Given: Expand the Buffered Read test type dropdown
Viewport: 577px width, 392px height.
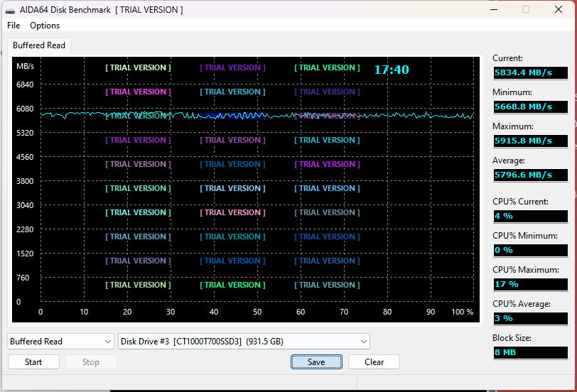Looking at the screenshot, I should [60, 342].
